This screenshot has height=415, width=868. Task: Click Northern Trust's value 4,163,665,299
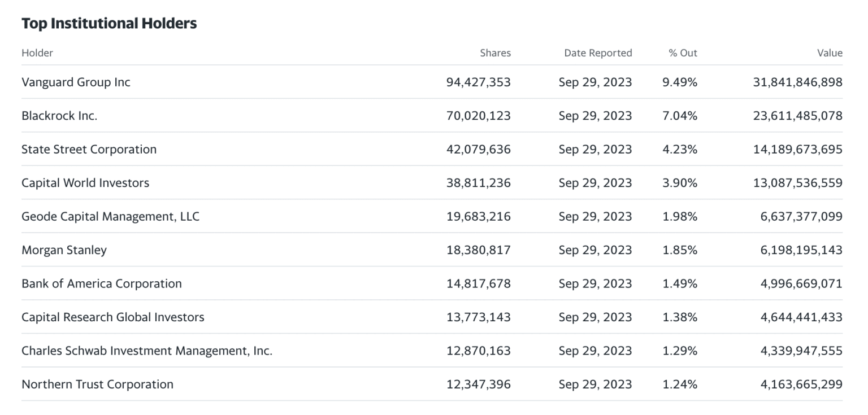point(801,385)
